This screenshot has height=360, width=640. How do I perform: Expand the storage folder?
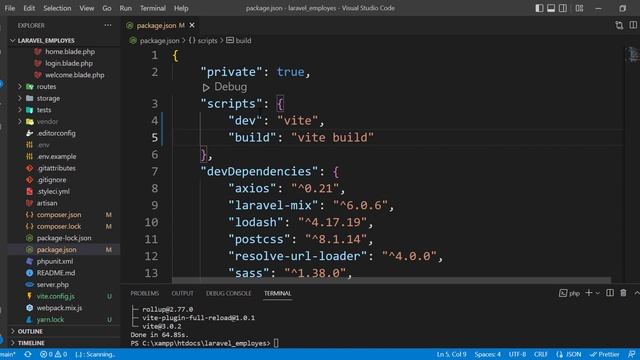(48, 98)
